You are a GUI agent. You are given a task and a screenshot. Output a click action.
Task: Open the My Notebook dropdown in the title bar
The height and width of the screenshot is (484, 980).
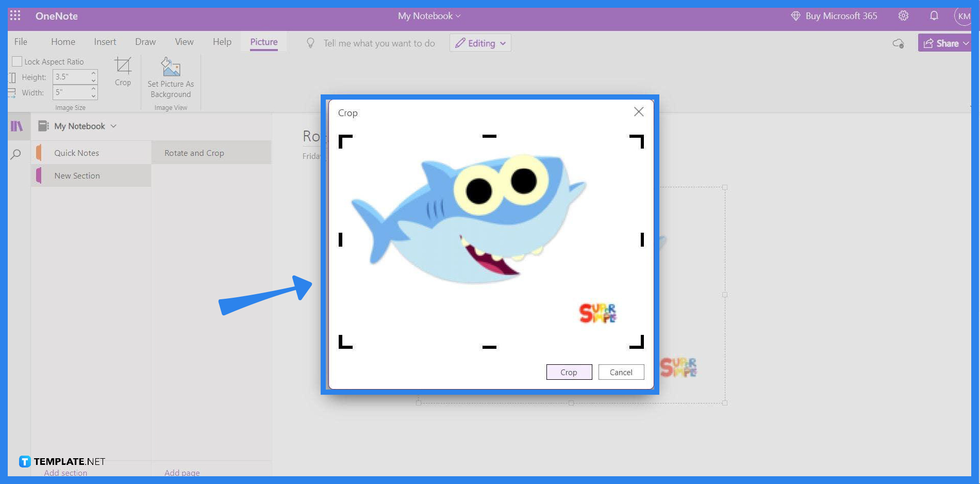[458, 16]
